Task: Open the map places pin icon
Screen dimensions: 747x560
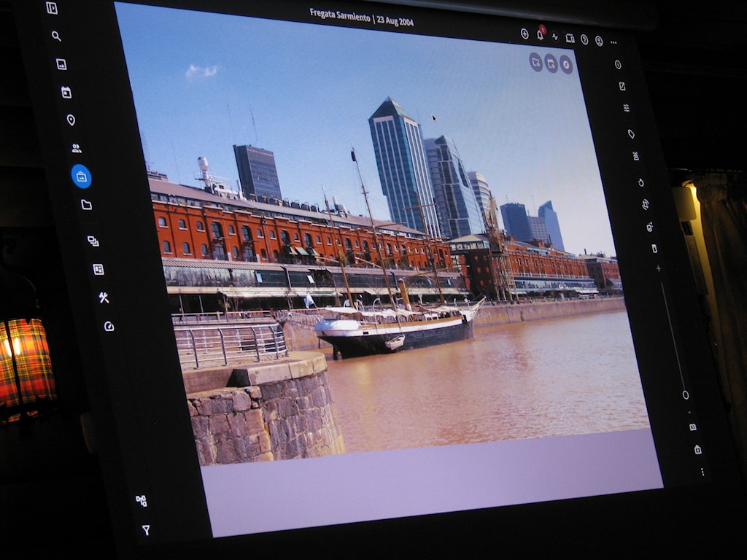Action: tap(71, 120)
